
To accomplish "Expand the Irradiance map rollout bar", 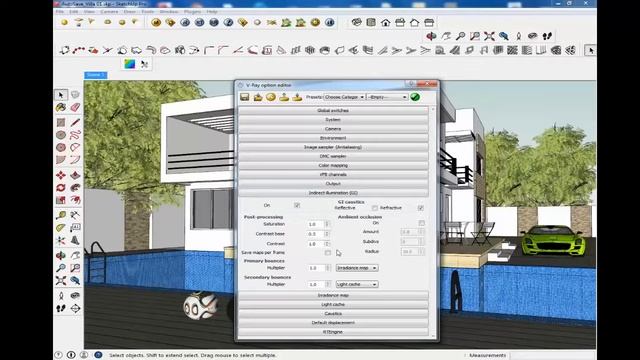I will pyautogui.click(x=333, y=295).
